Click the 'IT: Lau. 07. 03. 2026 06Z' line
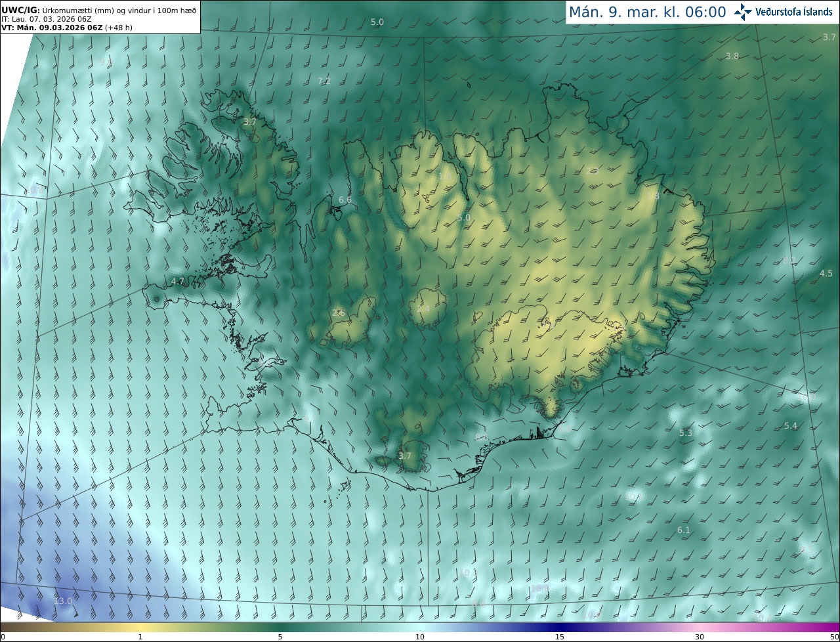Screen dimensions: 840x642 47,19
